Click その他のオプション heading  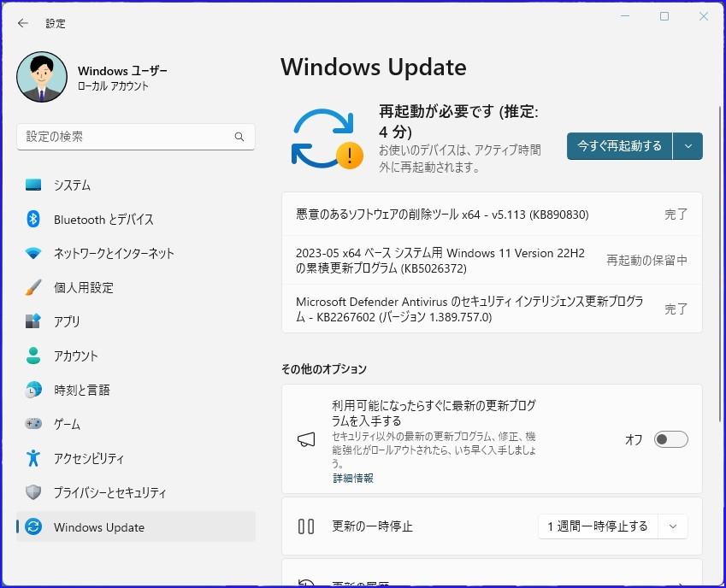[324, 368]
